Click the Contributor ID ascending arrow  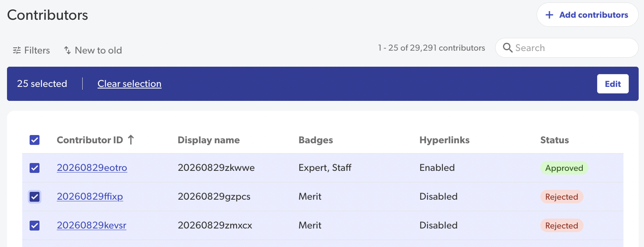click(x=131, y=140)
